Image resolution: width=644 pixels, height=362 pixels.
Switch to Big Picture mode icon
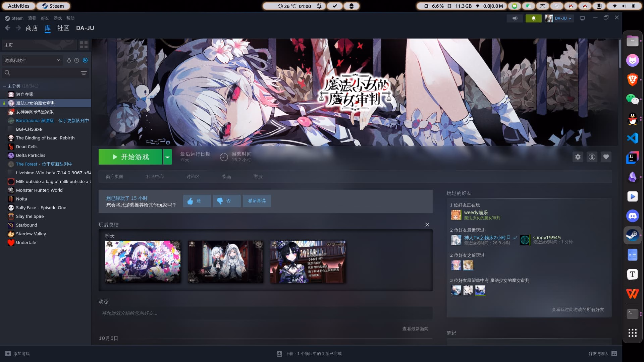582,18
